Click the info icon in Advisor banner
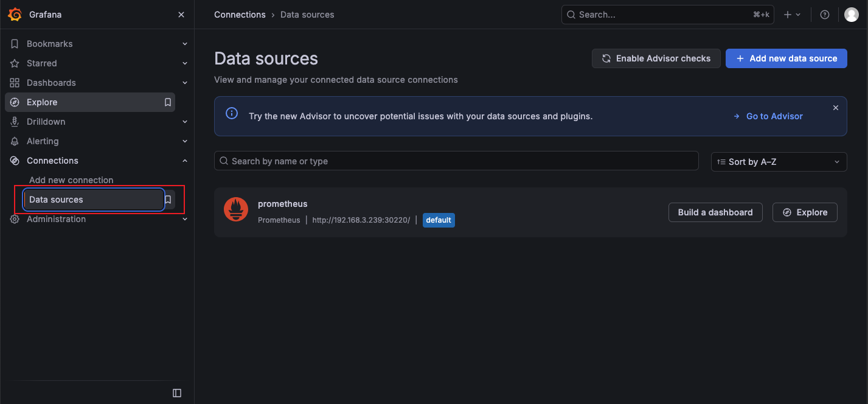Screen dimensions: 868x404 232,113
